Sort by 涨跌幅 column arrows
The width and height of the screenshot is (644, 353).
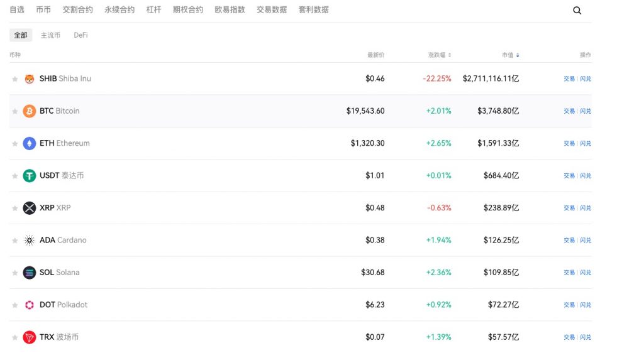(450, 55)
